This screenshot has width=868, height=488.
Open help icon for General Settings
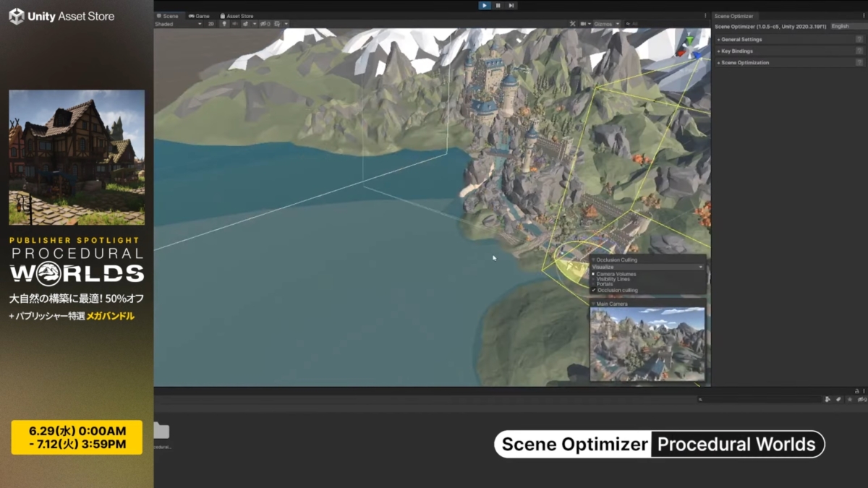click(x=859, y=40)
